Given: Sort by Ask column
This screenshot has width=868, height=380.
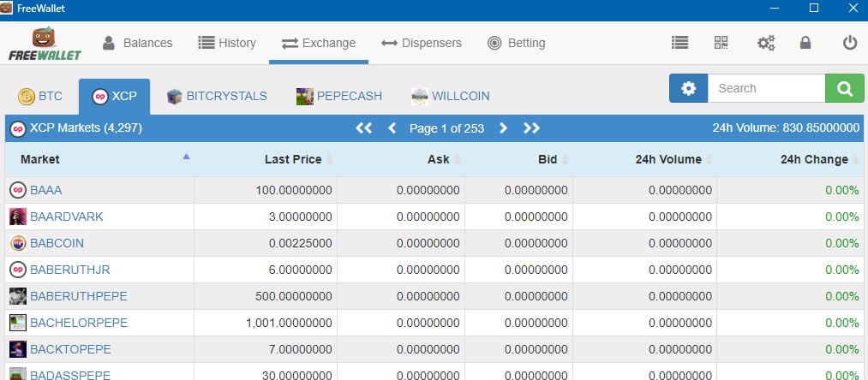Looking at the screenshot, I should coord(401,159).
